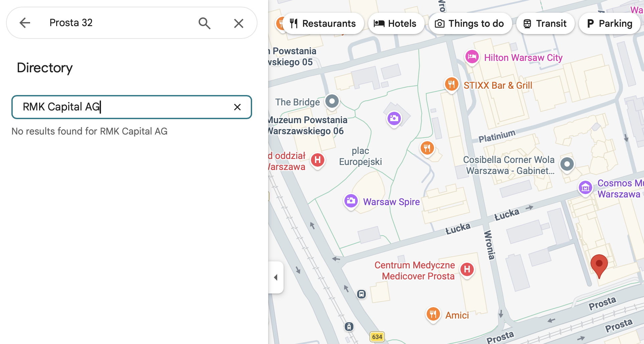
Task: Click the plac Europejski map label
Action: point(360,156)
